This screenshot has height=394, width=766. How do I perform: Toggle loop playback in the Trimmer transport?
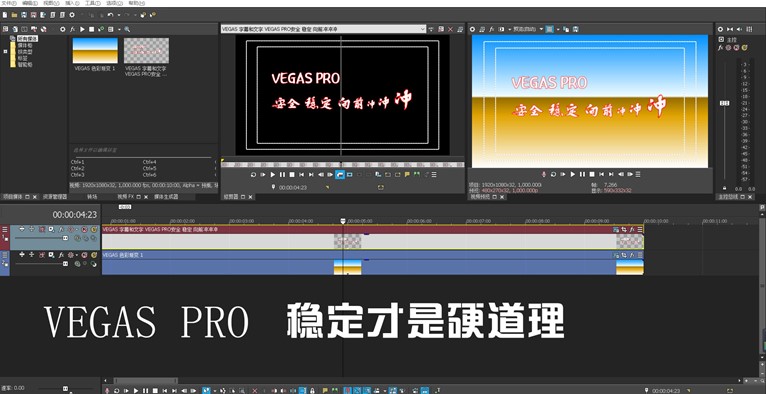253,174
